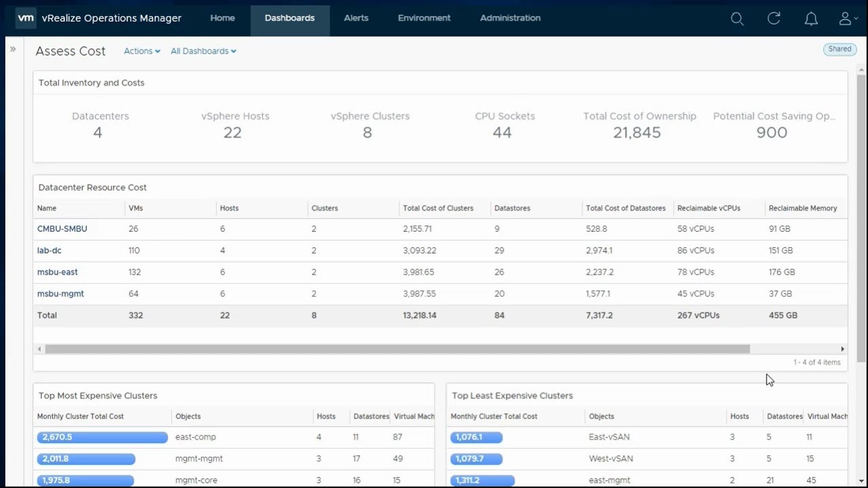Open the Environment tab
Image resolution: width=868 pixels, height=488 pixels.
point(424,18)
